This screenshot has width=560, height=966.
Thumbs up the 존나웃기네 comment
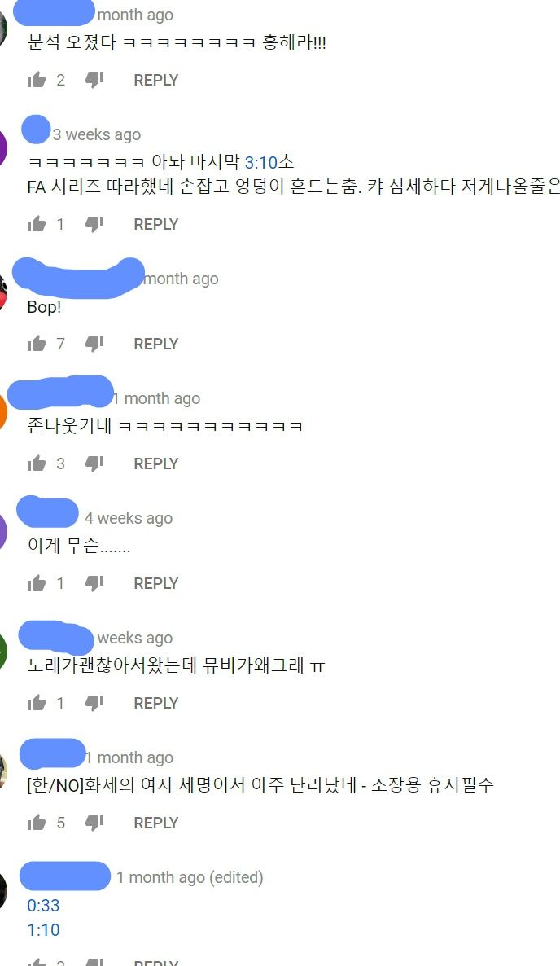(37, 463)
